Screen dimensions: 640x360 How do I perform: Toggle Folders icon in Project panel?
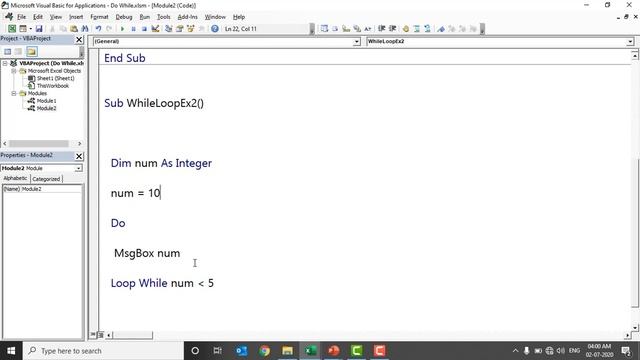click(x=31, y=51)
